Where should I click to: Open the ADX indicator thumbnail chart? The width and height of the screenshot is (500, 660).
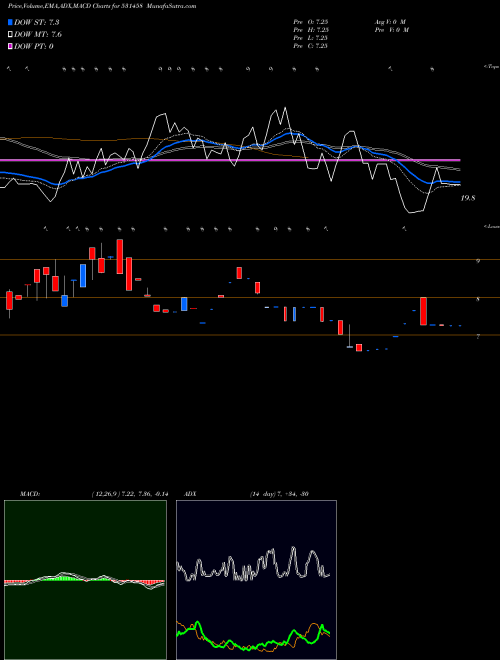pos(256,580)
